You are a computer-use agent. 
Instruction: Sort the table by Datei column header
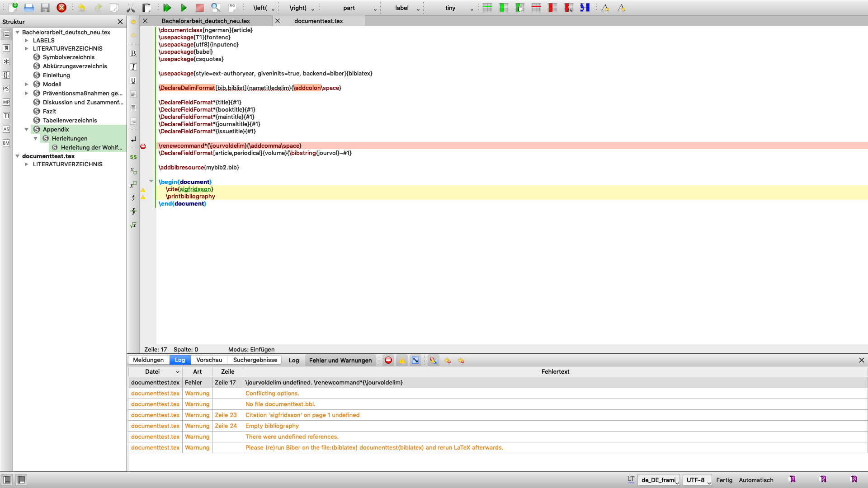tap(155, 371)
